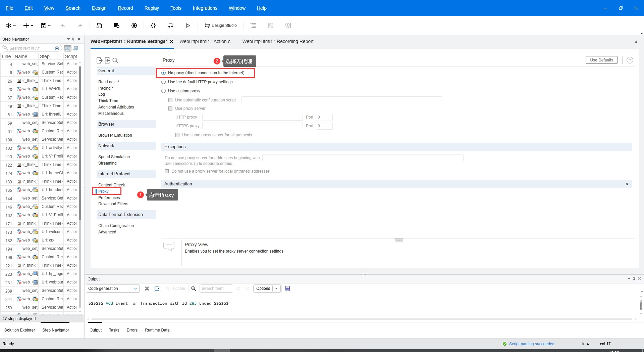Click the add script plus icon
The height and width of the screenshot is (352, 644).
(26, 26)
